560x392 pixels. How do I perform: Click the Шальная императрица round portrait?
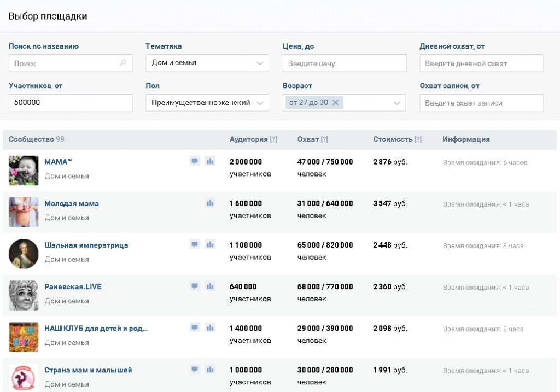click(x=24, y=254)
